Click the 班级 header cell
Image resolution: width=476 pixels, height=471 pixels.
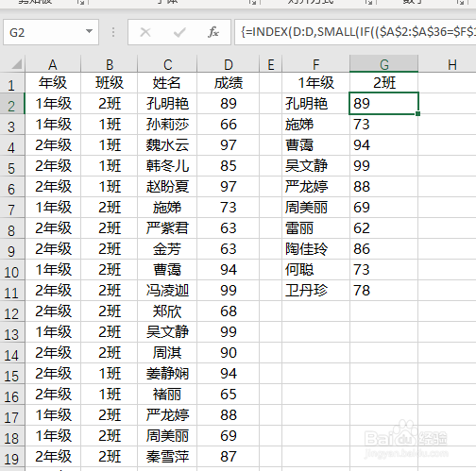click(110, 83)
